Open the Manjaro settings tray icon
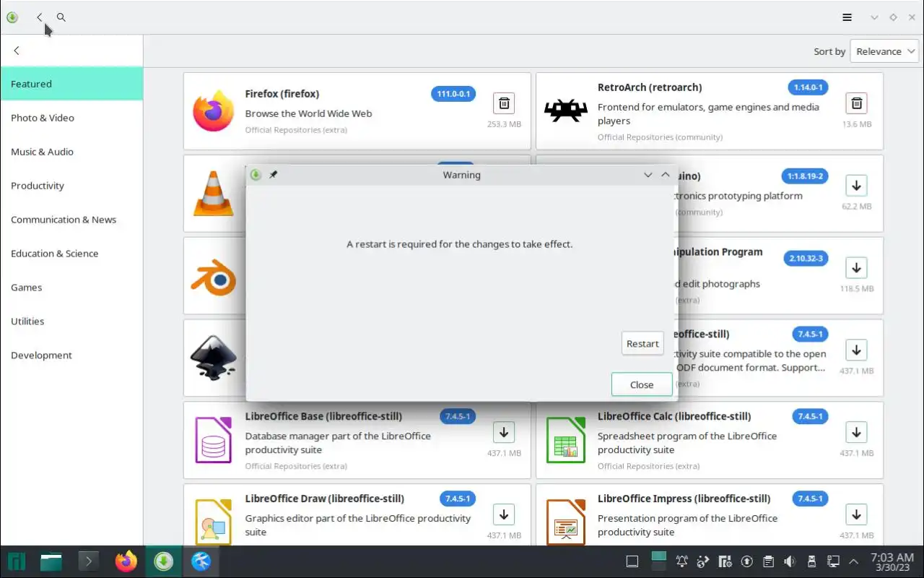The image size is (924, 578). point(725,561)
